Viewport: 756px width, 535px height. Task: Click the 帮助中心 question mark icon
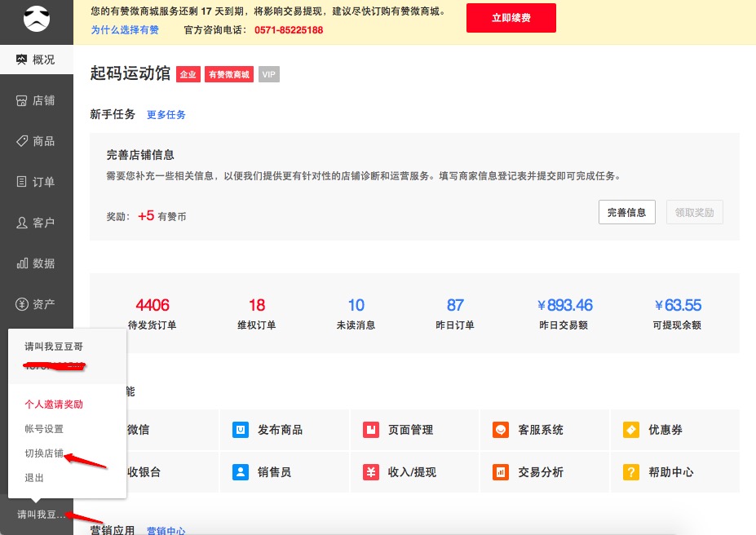631,472
